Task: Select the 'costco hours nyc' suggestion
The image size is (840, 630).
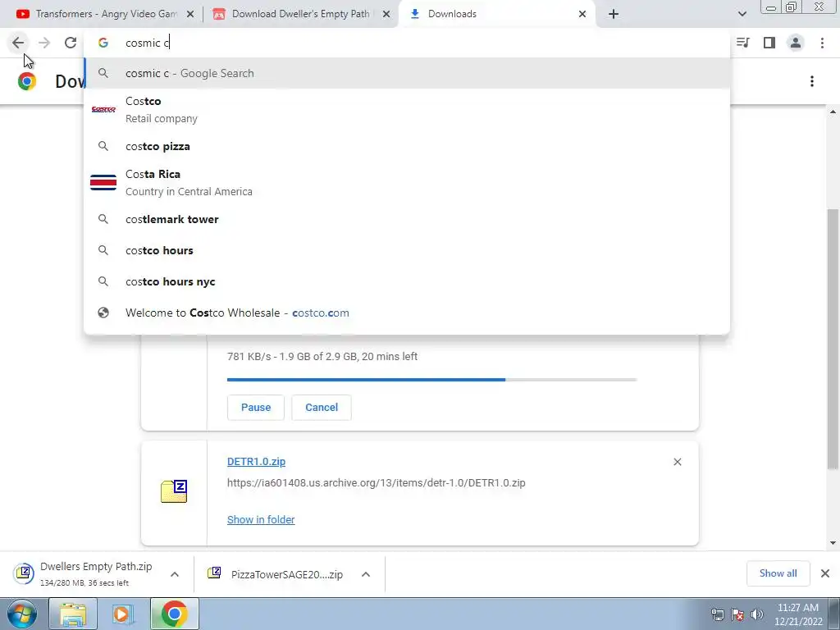Action: coord(407,281)
